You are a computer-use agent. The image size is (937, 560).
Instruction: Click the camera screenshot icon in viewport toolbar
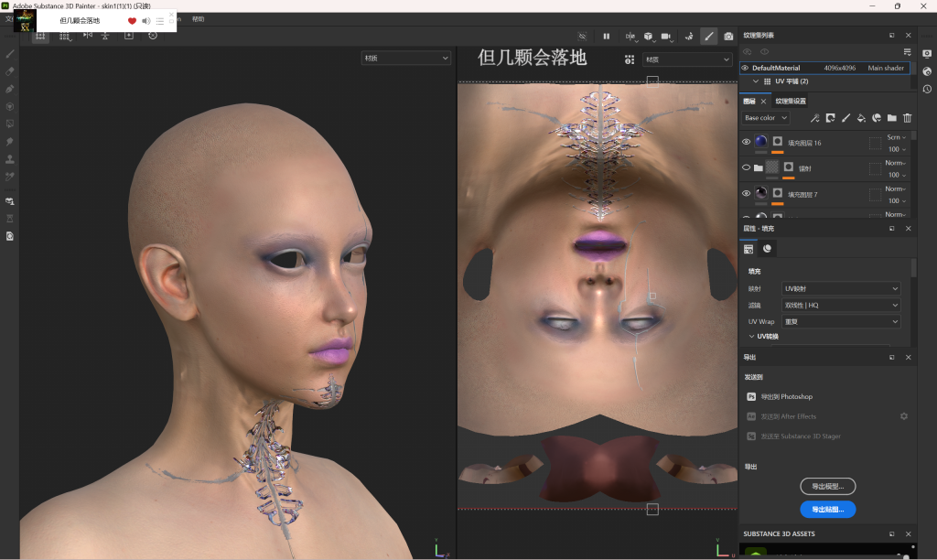(x=728, y=36)
